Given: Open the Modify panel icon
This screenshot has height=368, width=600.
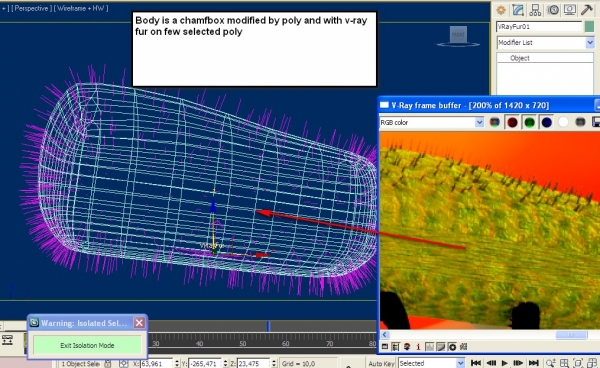Looking at the screenshot, I should click(x=518, y=10).
